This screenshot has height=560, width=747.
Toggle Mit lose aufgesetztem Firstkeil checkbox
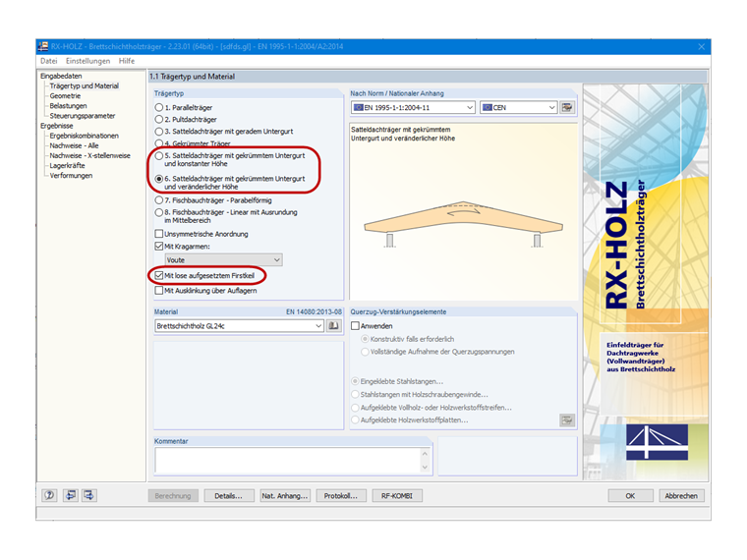[x=159, y=275]
